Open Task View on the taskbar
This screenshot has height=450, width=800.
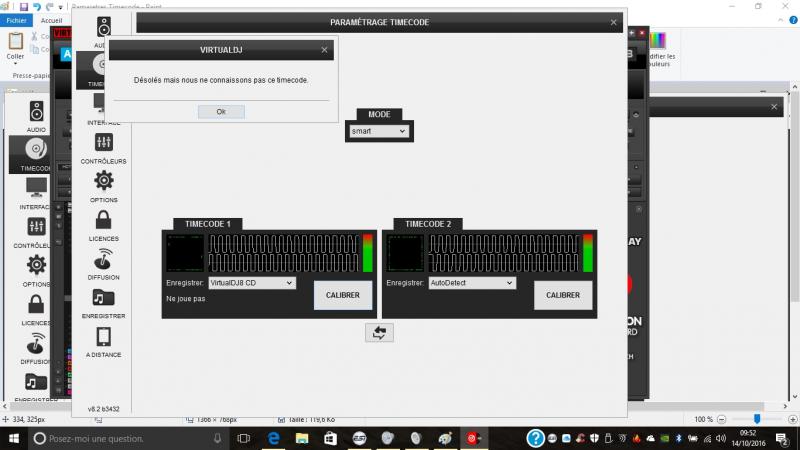coord(244,438)
